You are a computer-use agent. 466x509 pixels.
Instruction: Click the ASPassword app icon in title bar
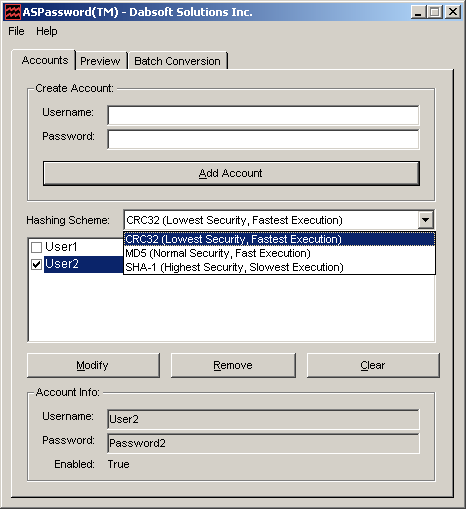[13, 12]
